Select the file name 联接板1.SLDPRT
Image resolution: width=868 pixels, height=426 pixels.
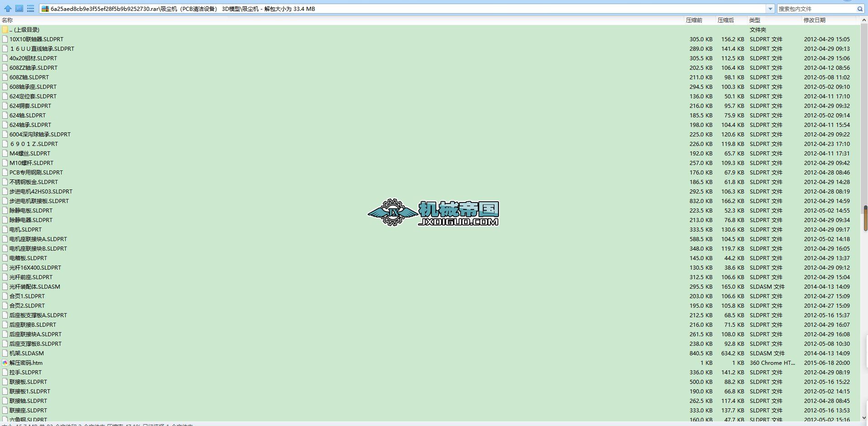tap(30, 391)
